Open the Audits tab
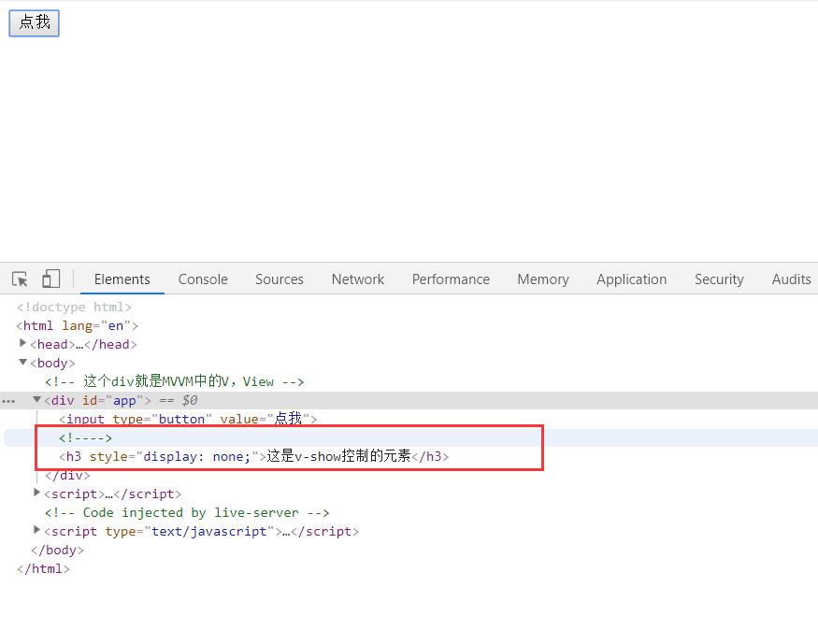The width and height of the screenshot is (818, 644). (x=792, y=279)
